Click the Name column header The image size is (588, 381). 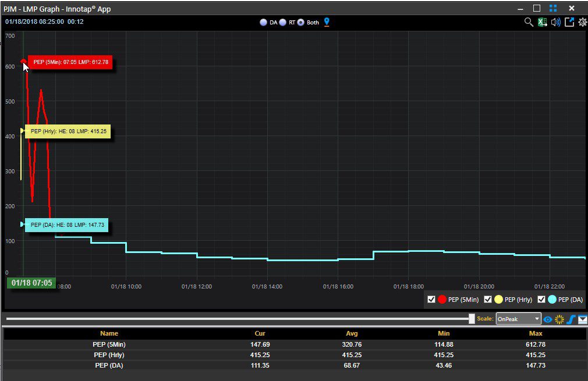tap(109, 333)
